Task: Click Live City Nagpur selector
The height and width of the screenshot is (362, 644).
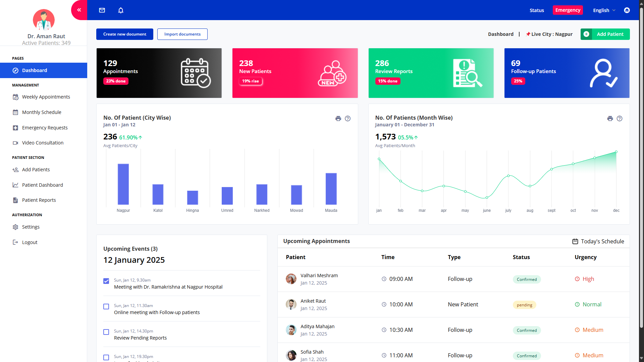Action: click(549, 34)
